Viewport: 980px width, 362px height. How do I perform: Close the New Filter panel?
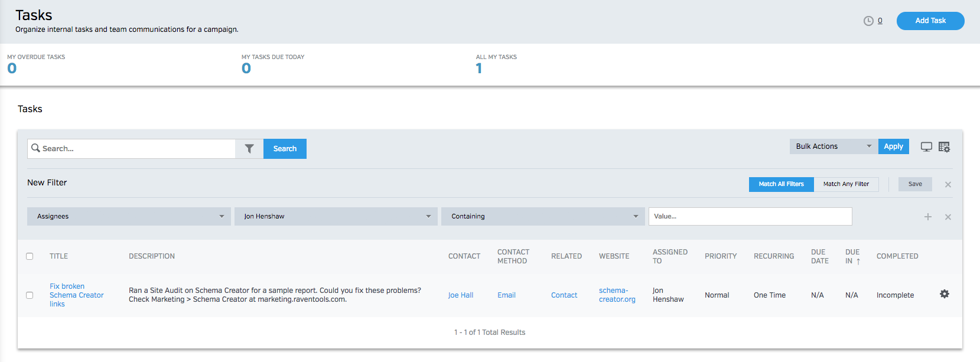click(x=948, y=185)
